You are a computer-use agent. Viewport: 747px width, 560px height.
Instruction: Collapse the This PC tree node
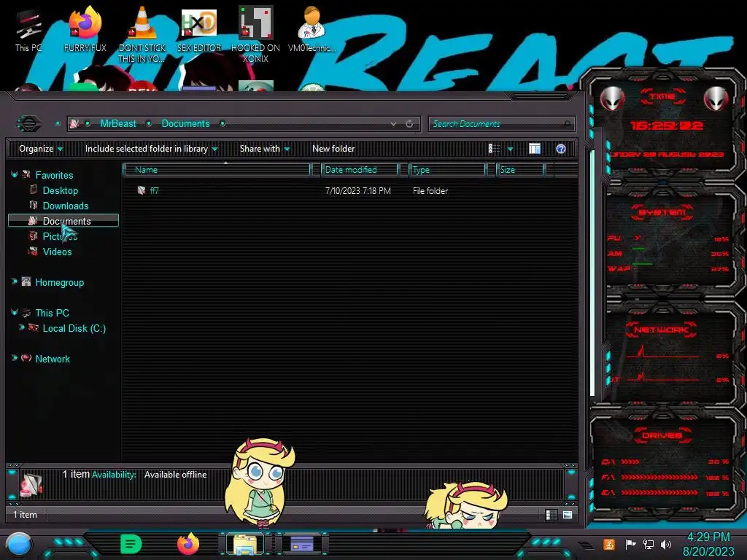[x=15, y=312]
